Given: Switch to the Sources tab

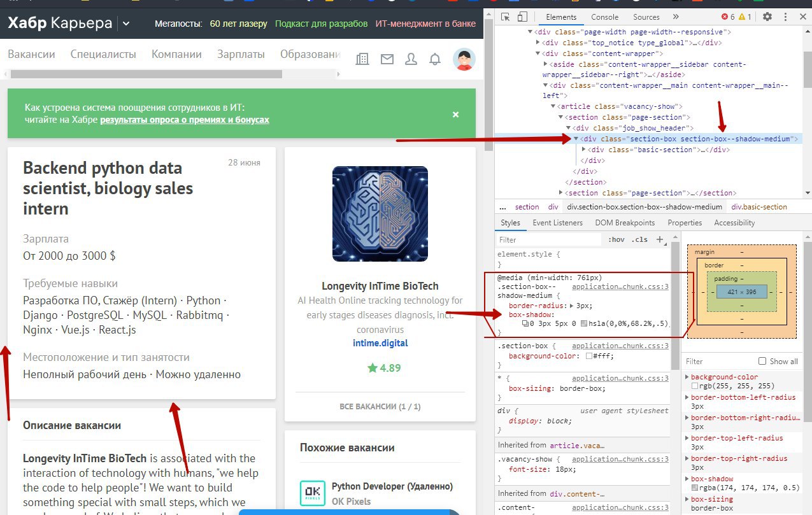Looking at the screenshot, I should [646, 17].
